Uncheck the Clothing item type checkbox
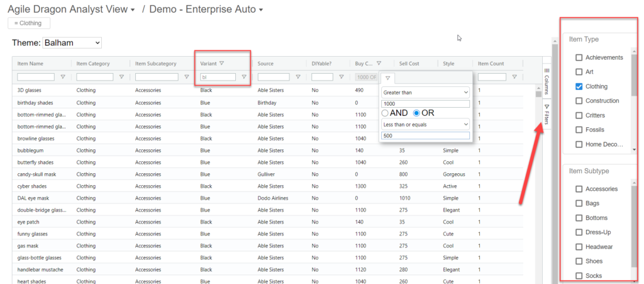 coord(579,86)
